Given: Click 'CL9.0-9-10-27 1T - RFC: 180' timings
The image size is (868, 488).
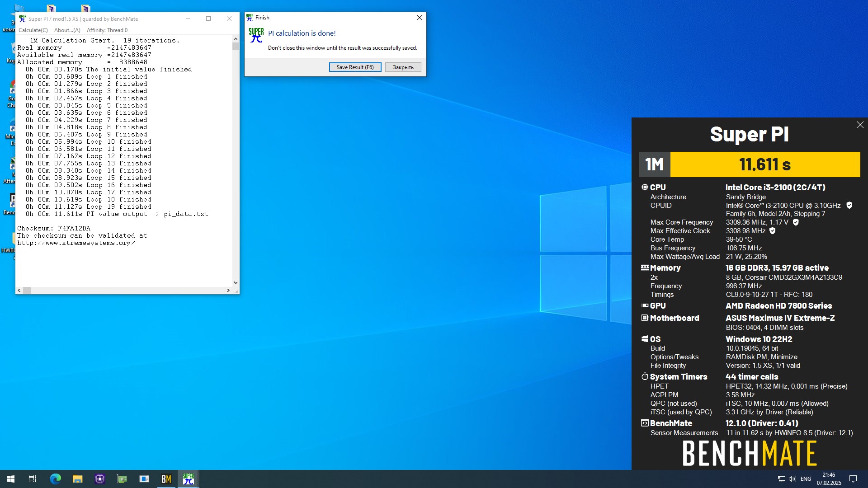Looking at the screenshot, I should coord(769,294).
